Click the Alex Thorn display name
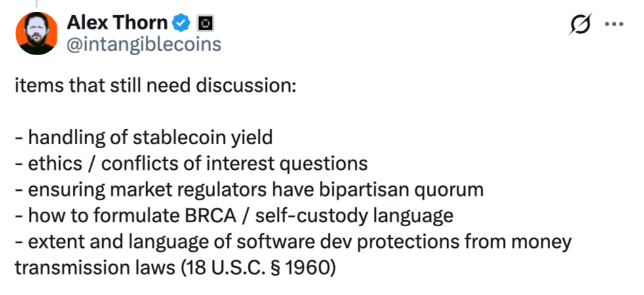 [117, 23]
